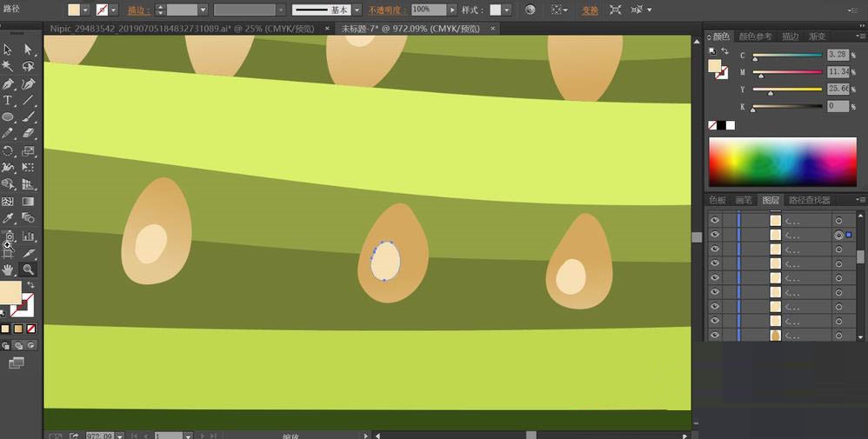Screen dimensions: 868x439
Task: Click the 变换 link in control bar
Action: pyautogui.click(x=590, y=10)
